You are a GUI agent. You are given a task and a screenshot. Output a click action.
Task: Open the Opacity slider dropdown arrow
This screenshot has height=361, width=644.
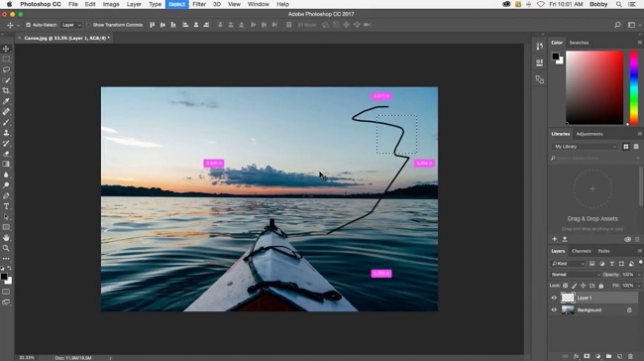tap(639, 275)
